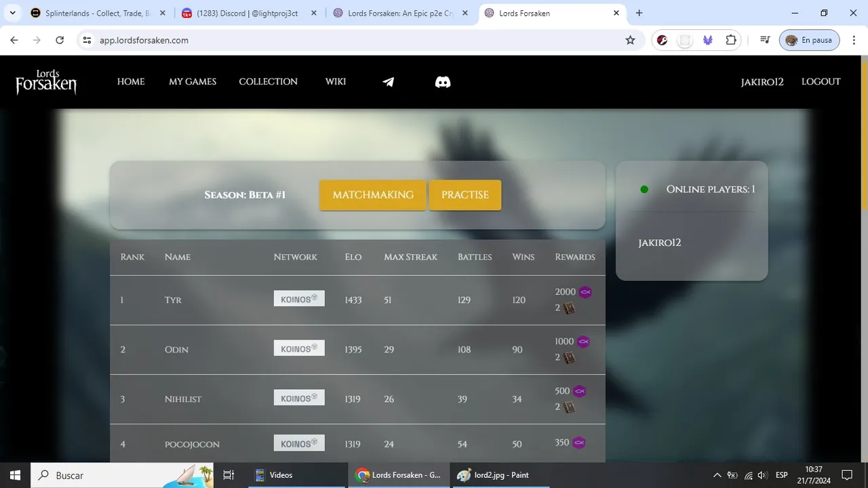868x488 pixels.
Task: Click the Koinos network badge in Nihilist's row
Action: pyautogui.click(x=299, y=398)
